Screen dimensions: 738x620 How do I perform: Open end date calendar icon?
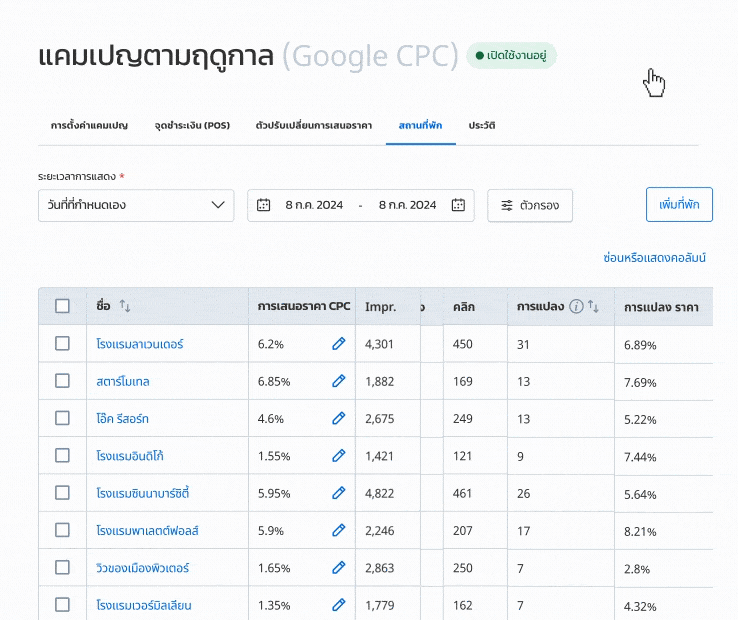[458, 205]
